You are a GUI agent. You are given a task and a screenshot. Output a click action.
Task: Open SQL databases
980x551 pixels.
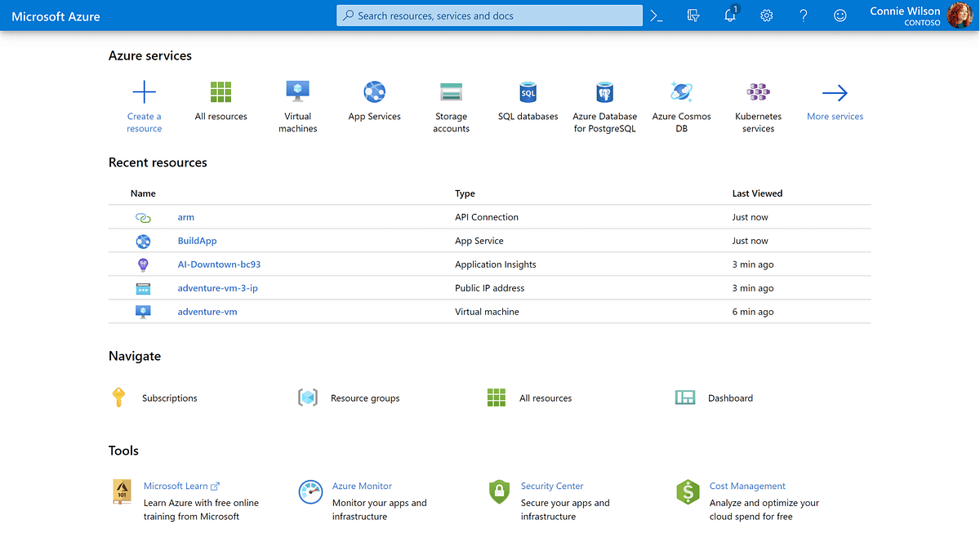528,98
